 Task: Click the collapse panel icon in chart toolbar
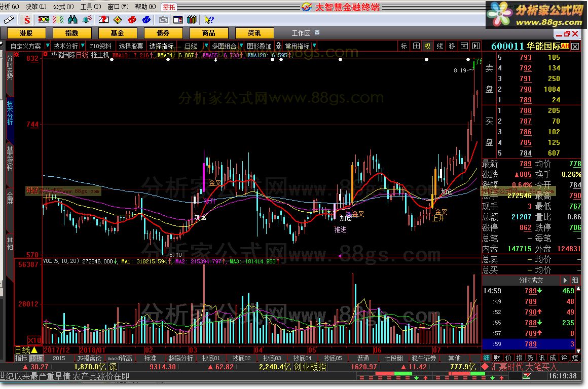tap(464, 46)
